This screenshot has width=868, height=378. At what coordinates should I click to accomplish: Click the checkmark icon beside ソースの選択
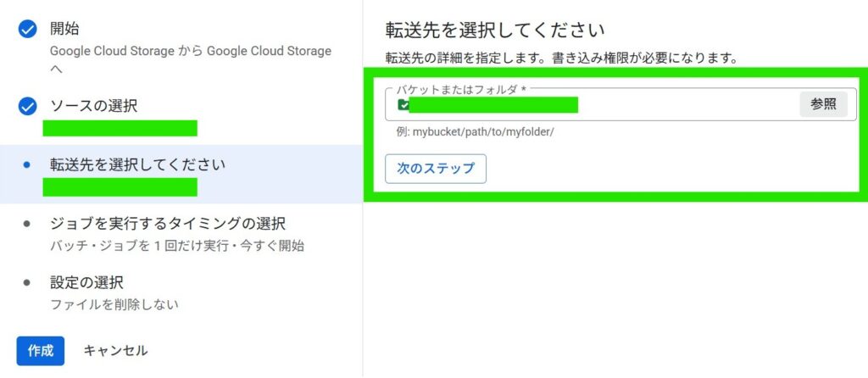[x=27, y=106]
